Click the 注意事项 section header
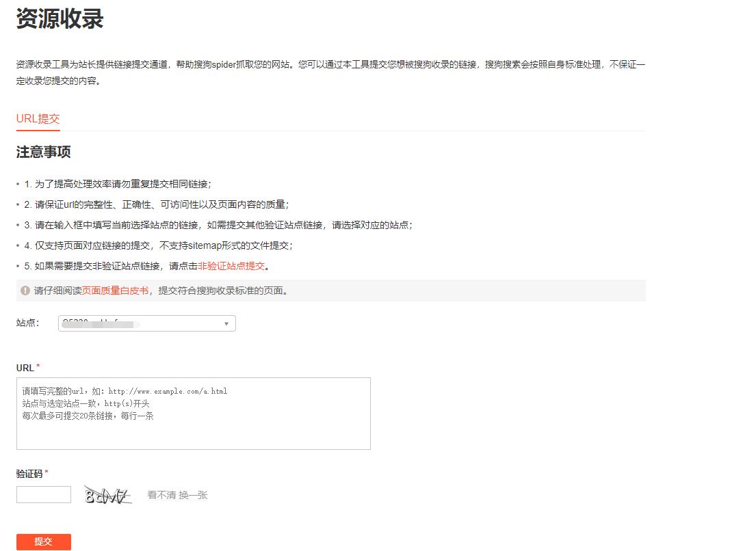This screenshot has height=551, width=756. (x=43, y=152)
